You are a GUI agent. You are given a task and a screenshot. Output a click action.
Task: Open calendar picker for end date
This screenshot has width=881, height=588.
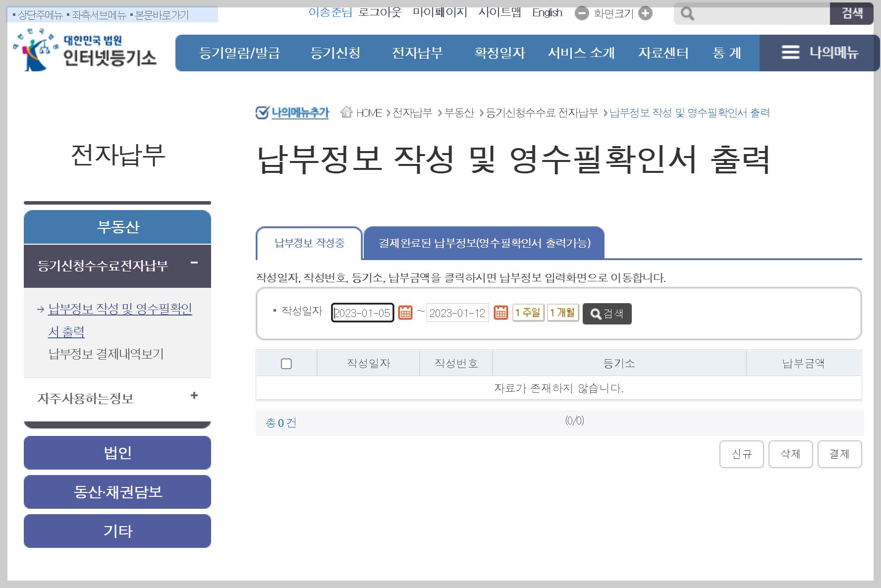click(501, 313)
